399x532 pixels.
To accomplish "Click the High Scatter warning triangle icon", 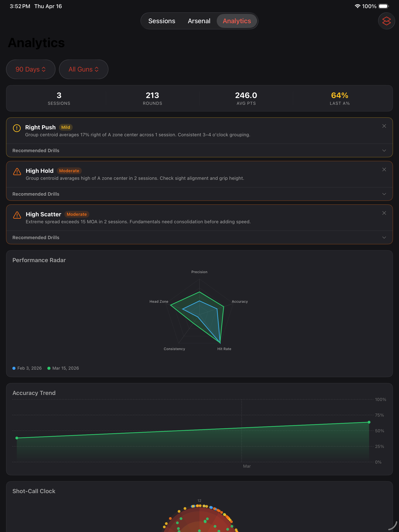I will click(x=17, y=215).
